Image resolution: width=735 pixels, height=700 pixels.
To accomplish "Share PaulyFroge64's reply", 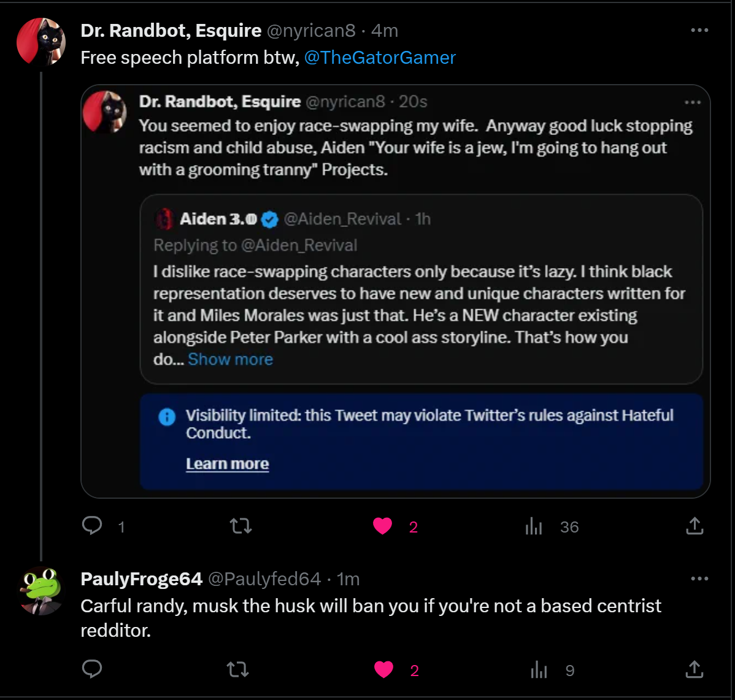I will 694,669.
